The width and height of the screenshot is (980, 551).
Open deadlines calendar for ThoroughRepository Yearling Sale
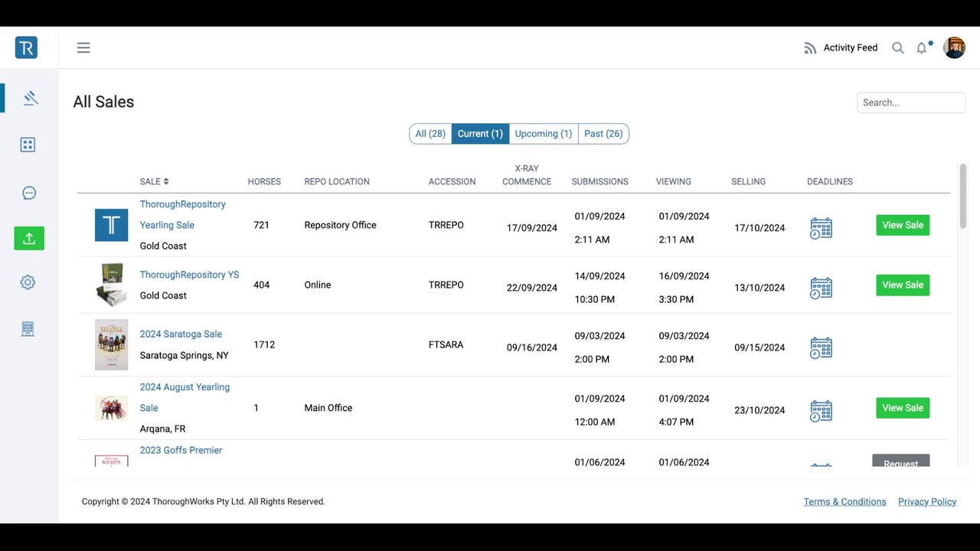point(821,228)
